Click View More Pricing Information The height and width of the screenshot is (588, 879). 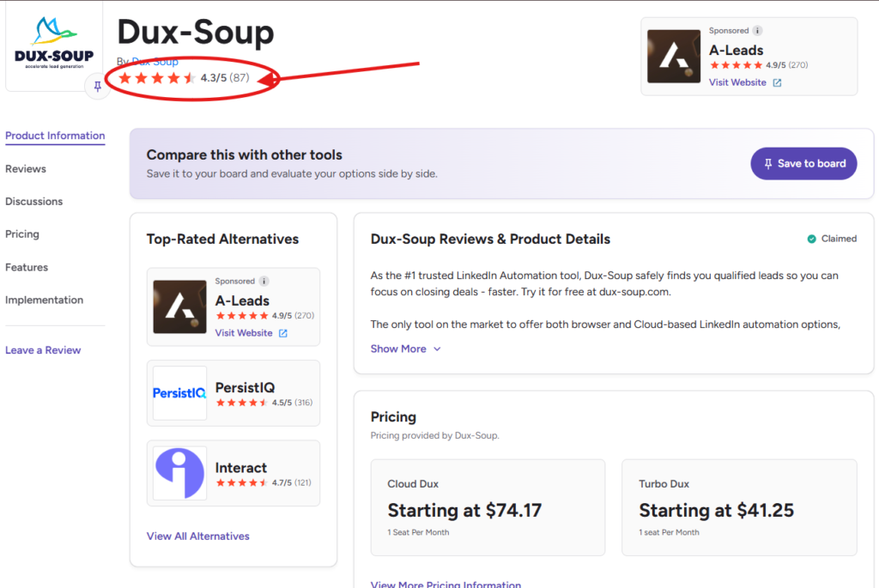click(446, 584)
